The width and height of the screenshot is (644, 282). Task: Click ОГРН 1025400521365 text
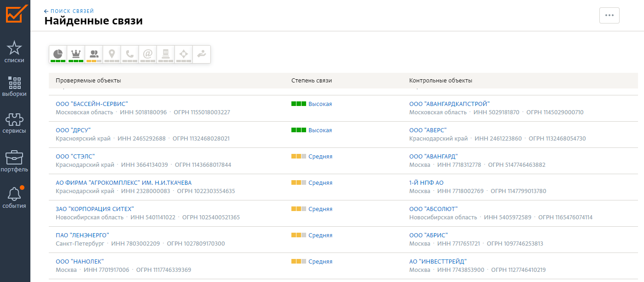coord(211,217)
